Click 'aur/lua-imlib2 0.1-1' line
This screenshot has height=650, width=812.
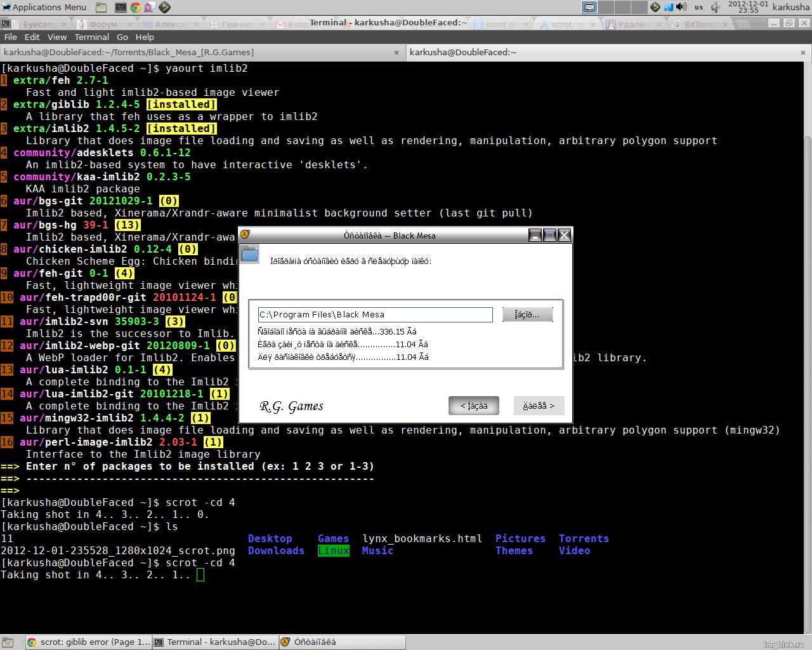[96, 369]
